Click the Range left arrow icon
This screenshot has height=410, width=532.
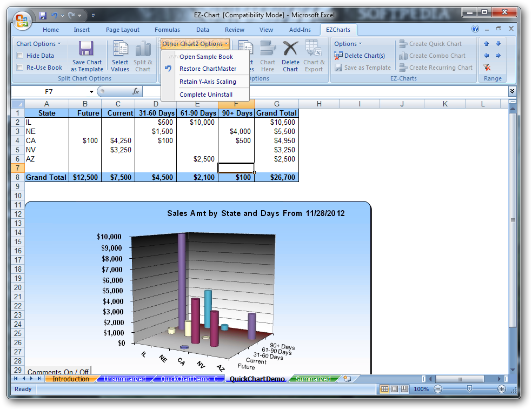[x=487, y=56]
